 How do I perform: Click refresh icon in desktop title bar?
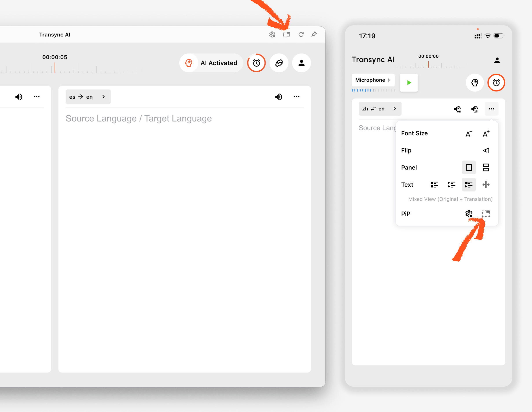(x=301, y=35)
